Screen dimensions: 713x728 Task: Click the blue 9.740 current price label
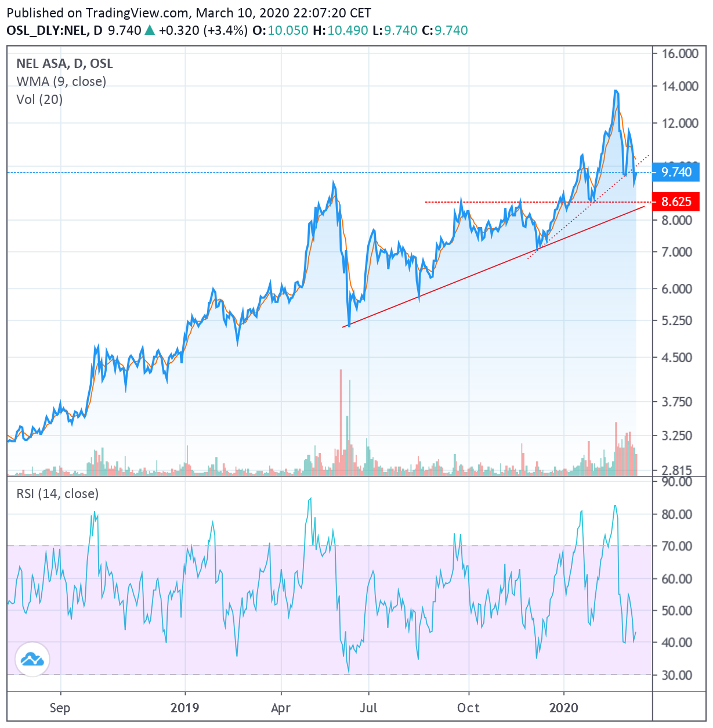[x=676, y=172]
